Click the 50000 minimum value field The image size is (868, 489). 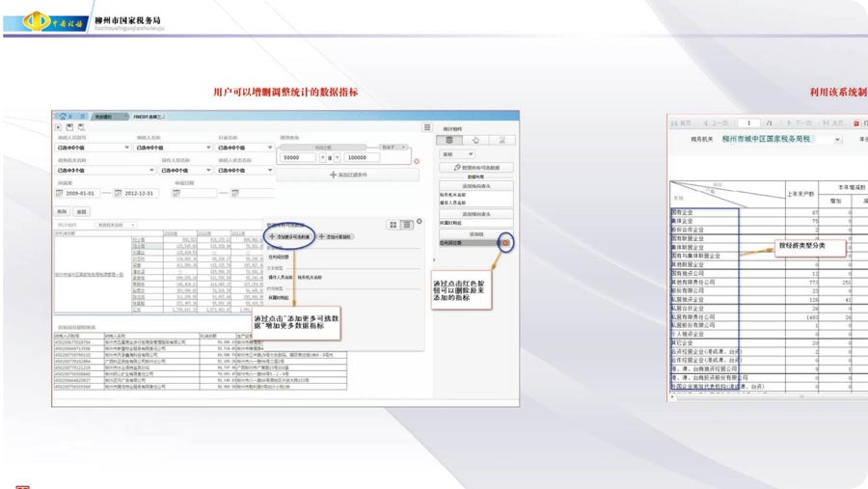(x=300, y=157)
